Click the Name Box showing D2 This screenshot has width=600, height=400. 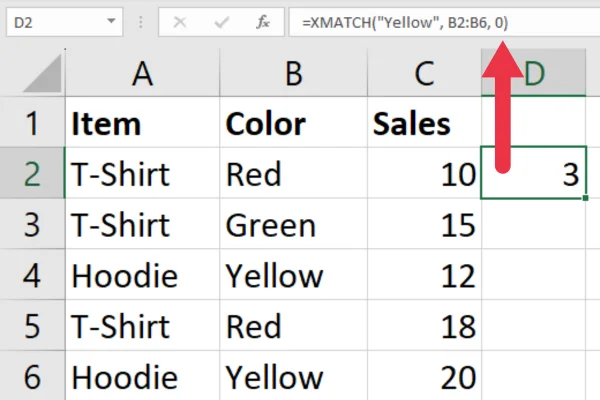point(64,22)
